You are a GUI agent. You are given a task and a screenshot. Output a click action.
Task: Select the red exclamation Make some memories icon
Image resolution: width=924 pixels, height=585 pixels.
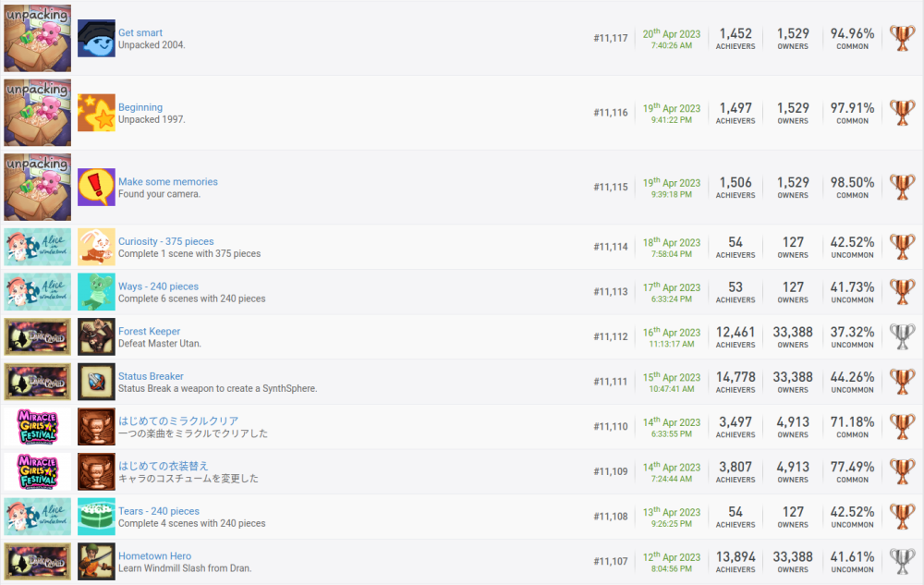point(96,187)
